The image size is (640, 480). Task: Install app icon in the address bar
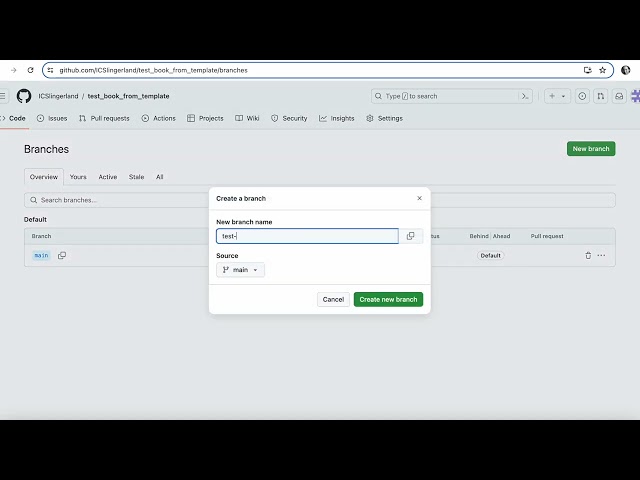coord(587,70)
